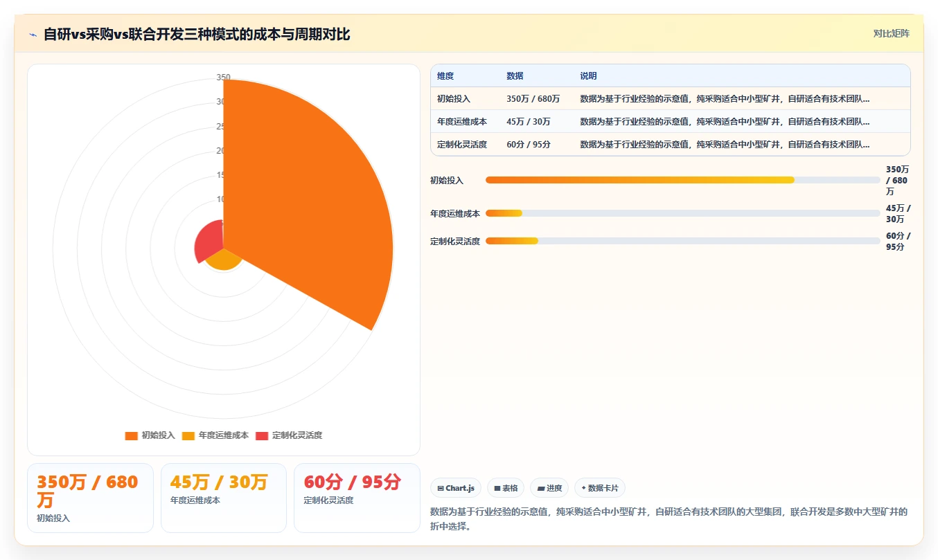The width and height of the screenshot is (938, 560).
Task: Toggle the 初始投入 legend label
Action: pos(158,435)
